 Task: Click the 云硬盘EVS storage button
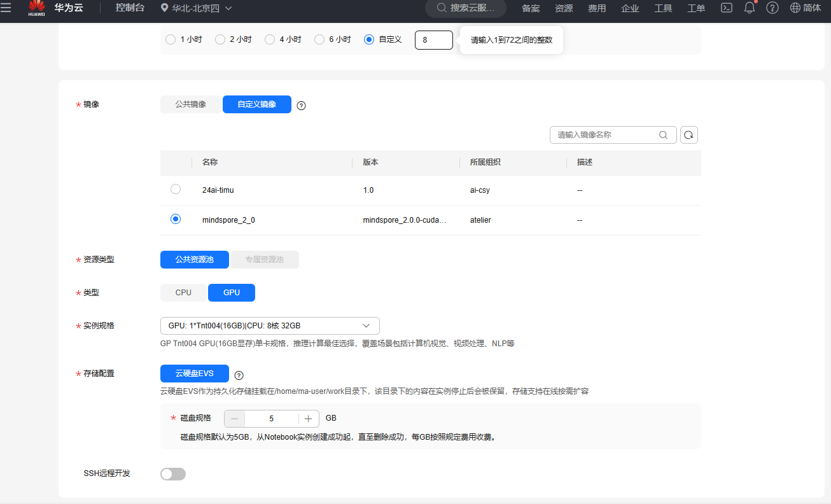pyautogui.click(x=195, y=374)
